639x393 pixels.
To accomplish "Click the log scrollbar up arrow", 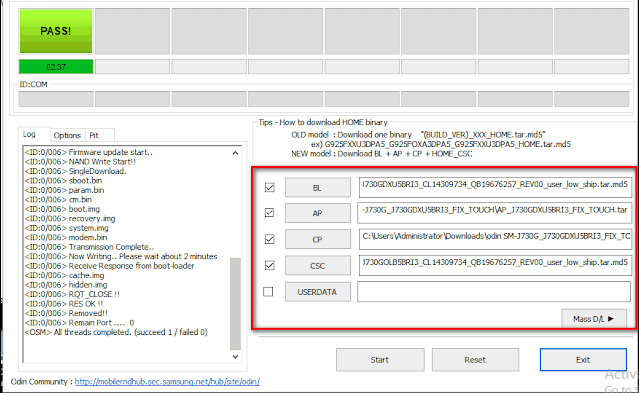I will (235, 153).
